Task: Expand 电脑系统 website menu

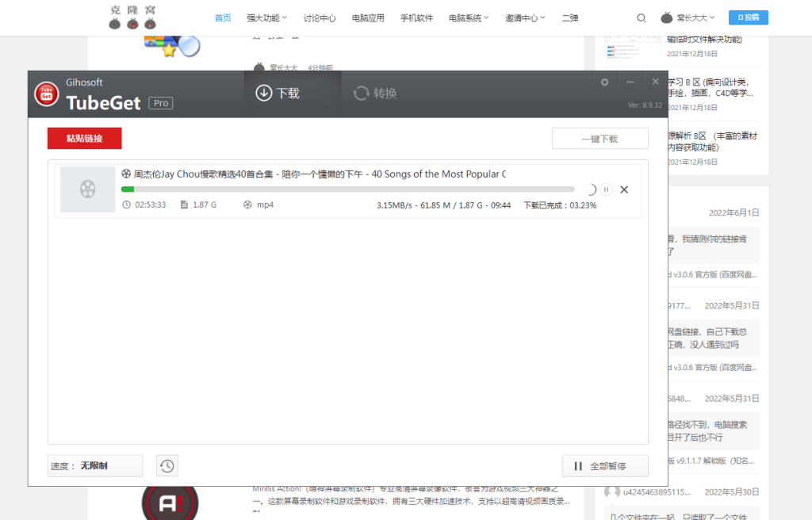Action: click(469, 18)
